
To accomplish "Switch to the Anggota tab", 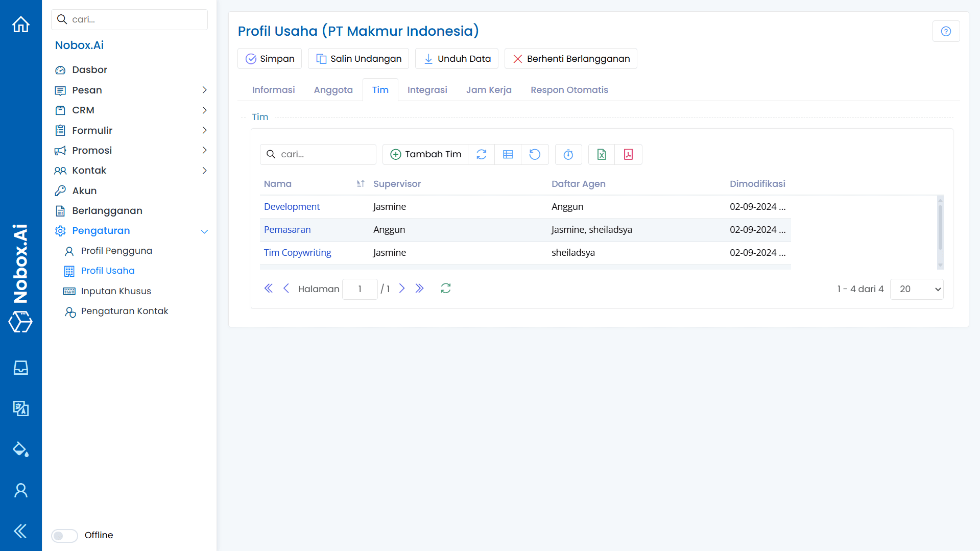I will pyautogui.click(x=333, y=89).
